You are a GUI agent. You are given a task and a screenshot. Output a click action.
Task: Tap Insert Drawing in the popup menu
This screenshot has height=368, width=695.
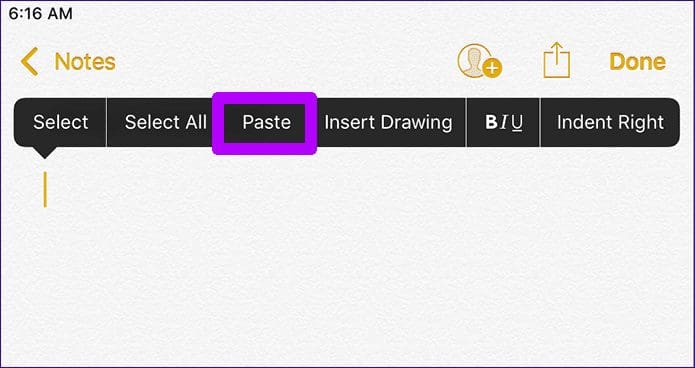[388, 122]
